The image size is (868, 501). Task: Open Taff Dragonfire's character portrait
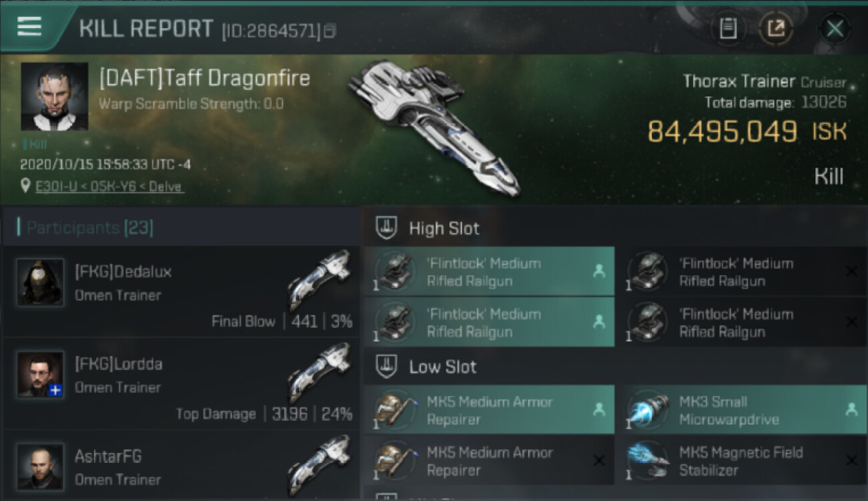point(55,96)
